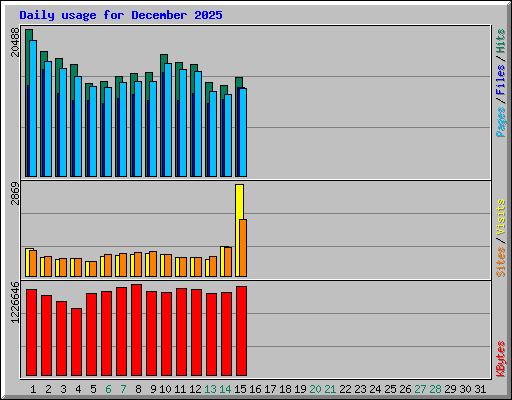Select day 26 on the date axis
Viewport: 512px width, 400px height.
point(405,389)
